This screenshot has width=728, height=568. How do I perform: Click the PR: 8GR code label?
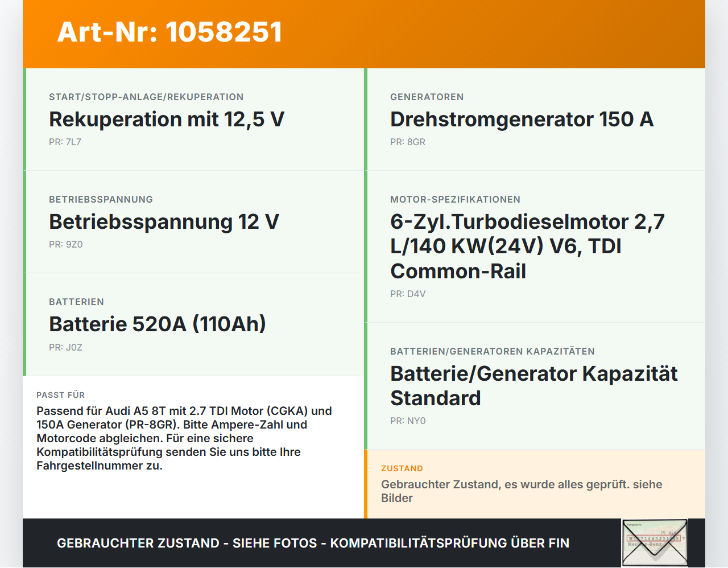408,142
